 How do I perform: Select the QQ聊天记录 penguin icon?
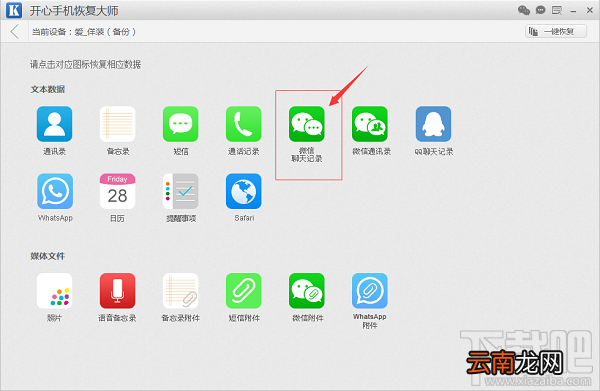(x=434, y=124)
